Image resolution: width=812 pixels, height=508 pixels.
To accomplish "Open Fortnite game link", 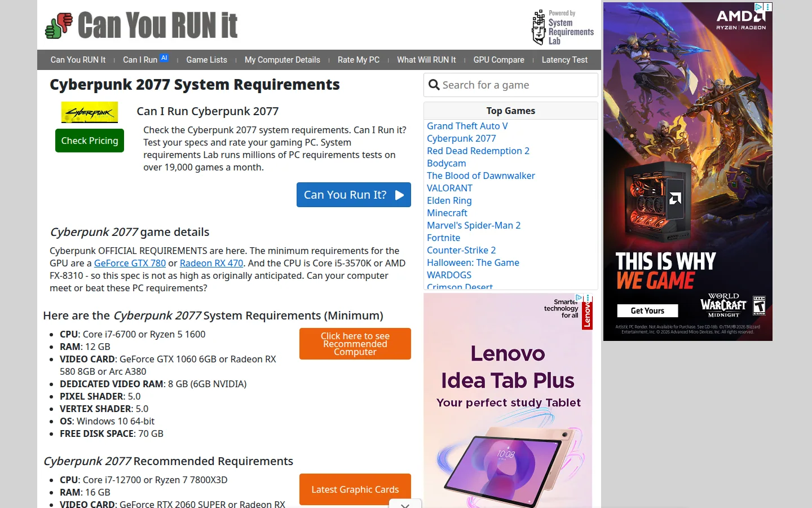I will point(443,238).
